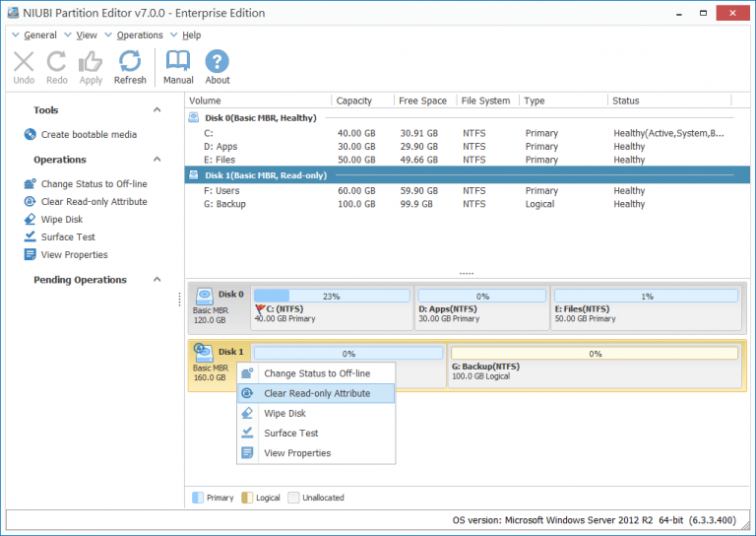Collapse the Operations section
This screenshot has width=756, height=536.
click(157, 159)
